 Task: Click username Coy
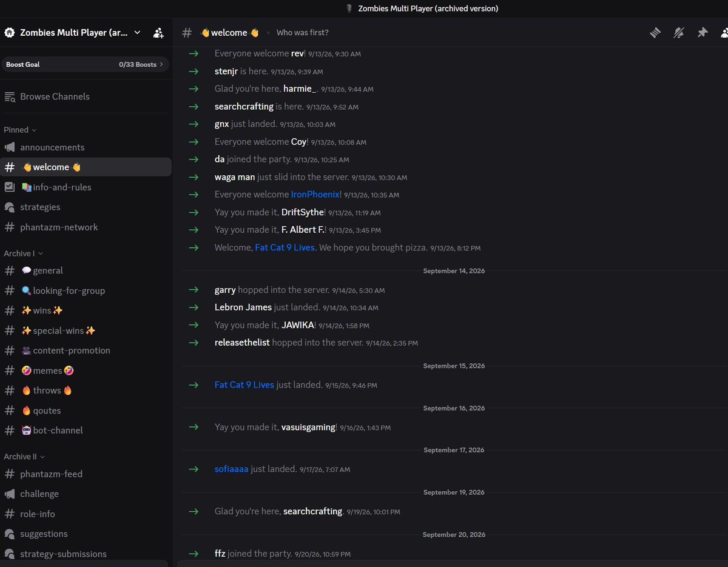coord(298,142)
